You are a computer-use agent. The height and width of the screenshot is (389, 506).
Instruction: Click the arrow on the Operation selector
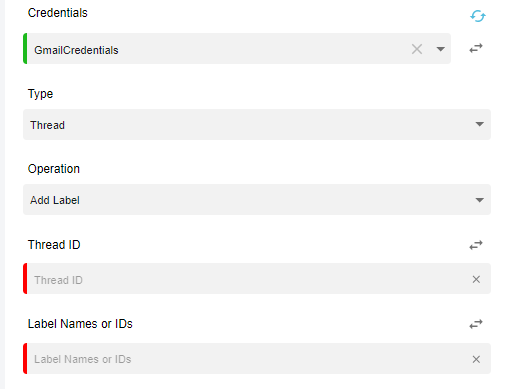tap(479, 200)
